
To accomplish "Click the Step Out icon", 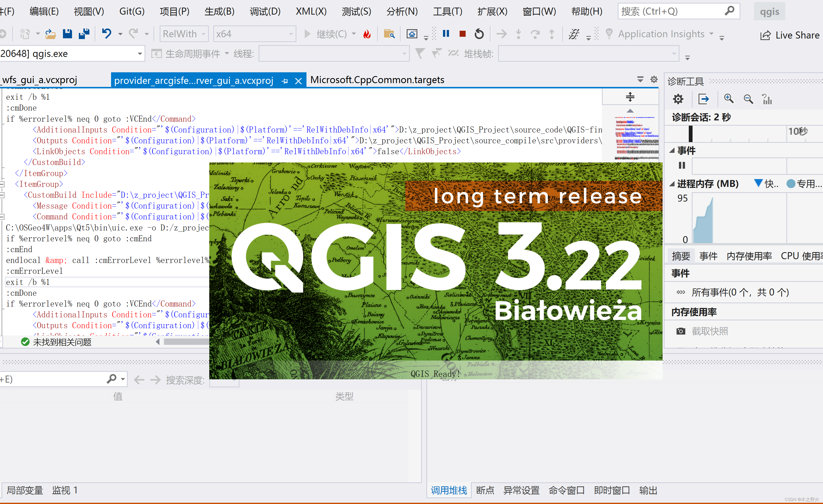I will coord(552,34).
